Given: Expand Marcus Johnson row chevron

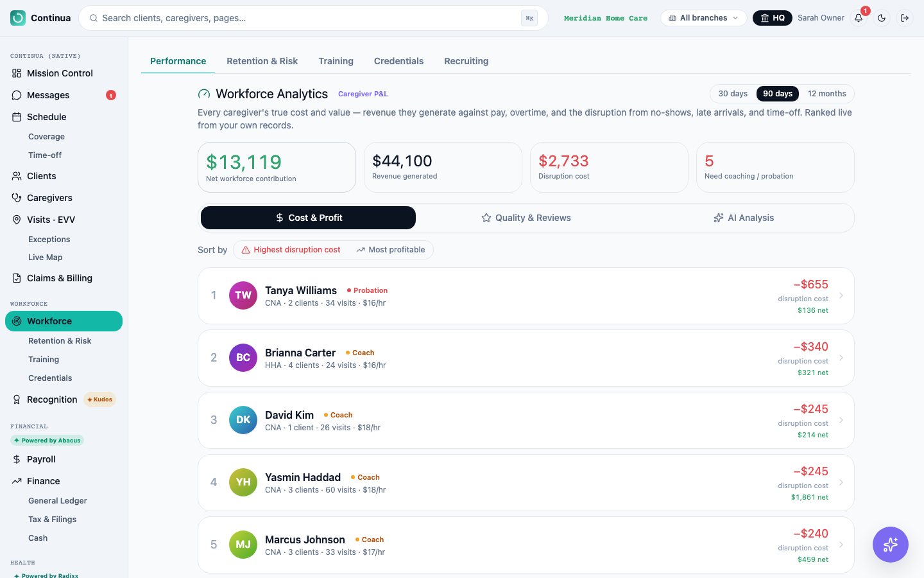Looking at the screenshot, I should [x=841, y=545].
